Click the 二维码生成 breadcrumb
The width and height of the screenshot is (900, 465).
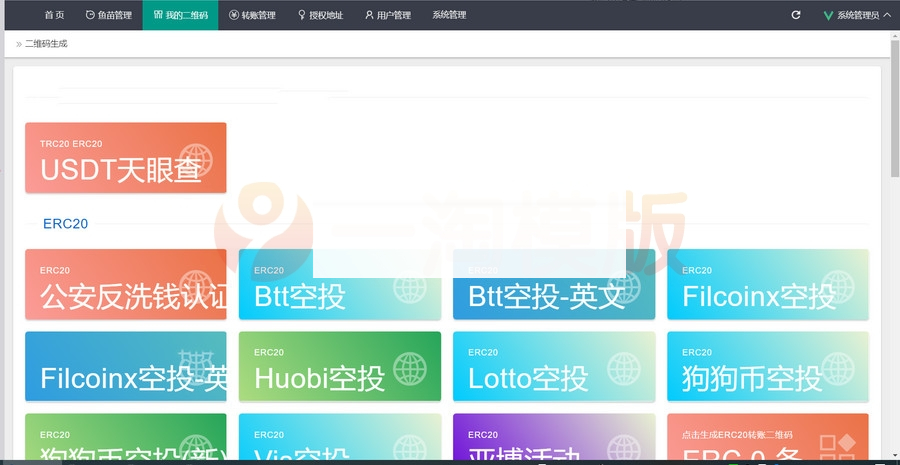point(46,44)
